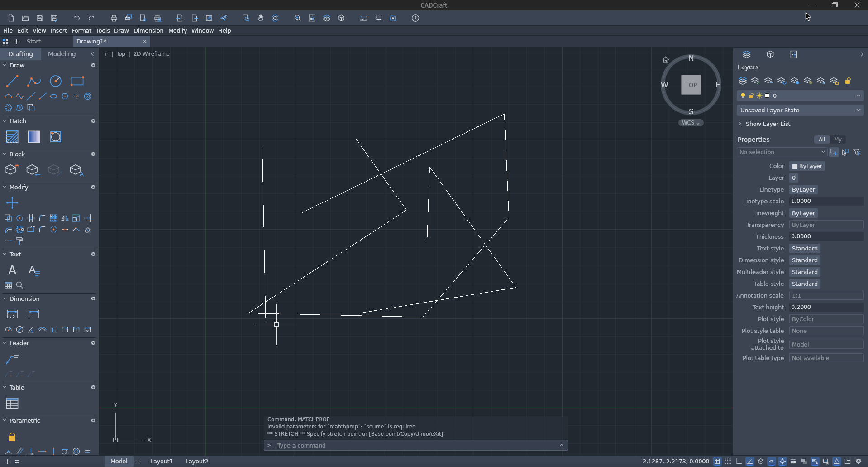
Task: Click the ByLayer Lineweight button
Action: (803, 213)
